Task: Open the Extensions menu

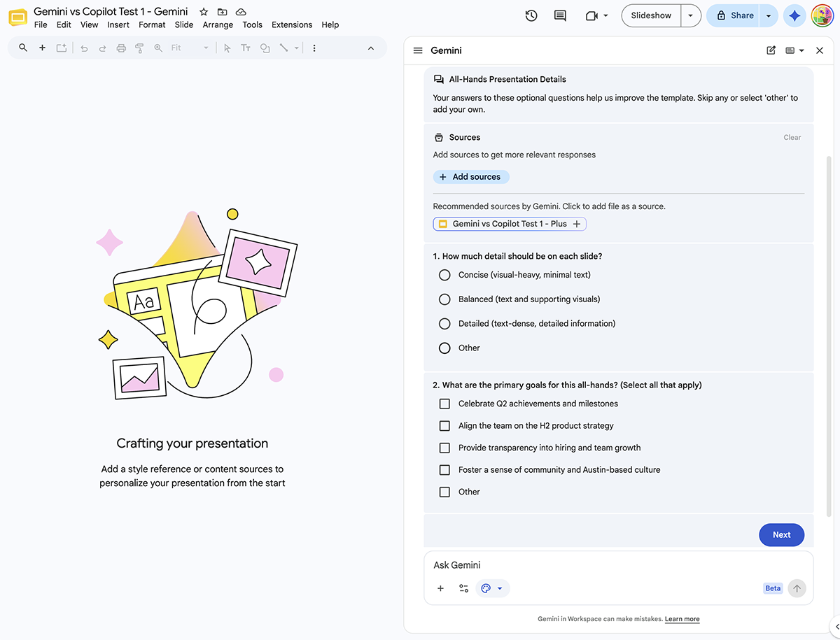Action: click(292, 24)
